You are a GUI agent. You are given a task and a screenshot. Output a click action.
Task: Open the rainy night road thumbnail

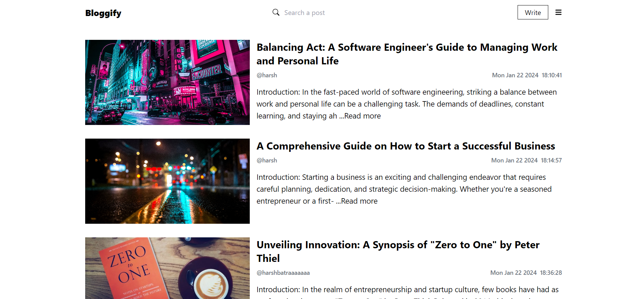click(167, 181)
